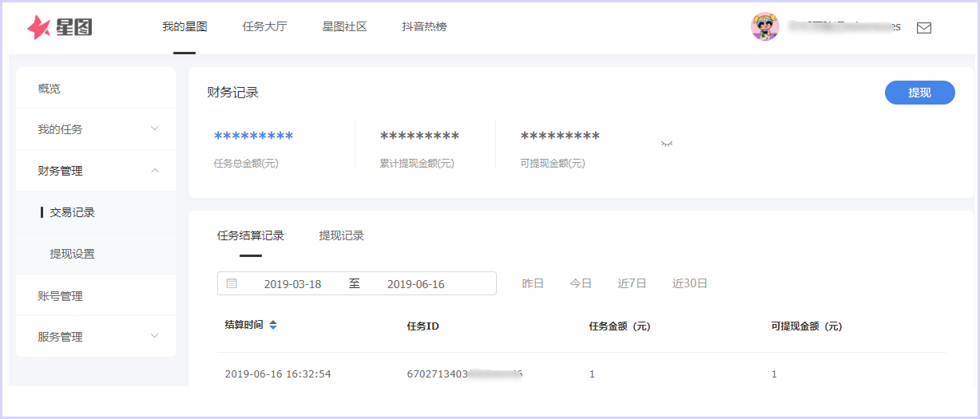Select 概览 in the left sidebar
Viewport: 980px width, 419px height.
coord(49,89)
